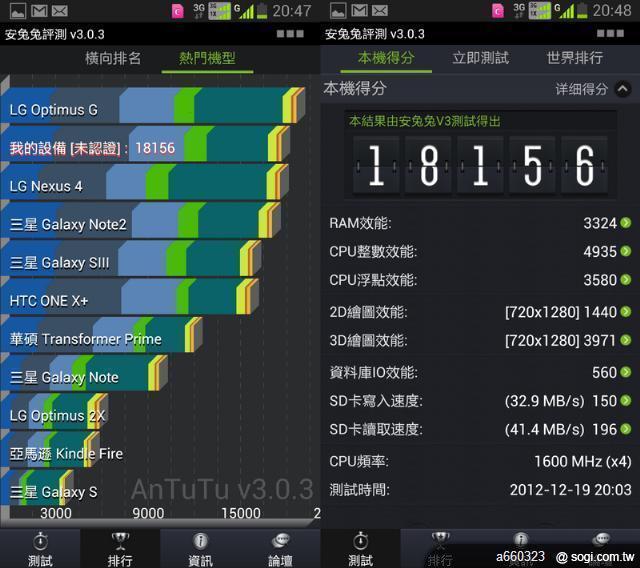The width and height of the screenshot is (640, 568).
Task: Tap the [720x1280] 1440 2D score
Action: point(560,312)
